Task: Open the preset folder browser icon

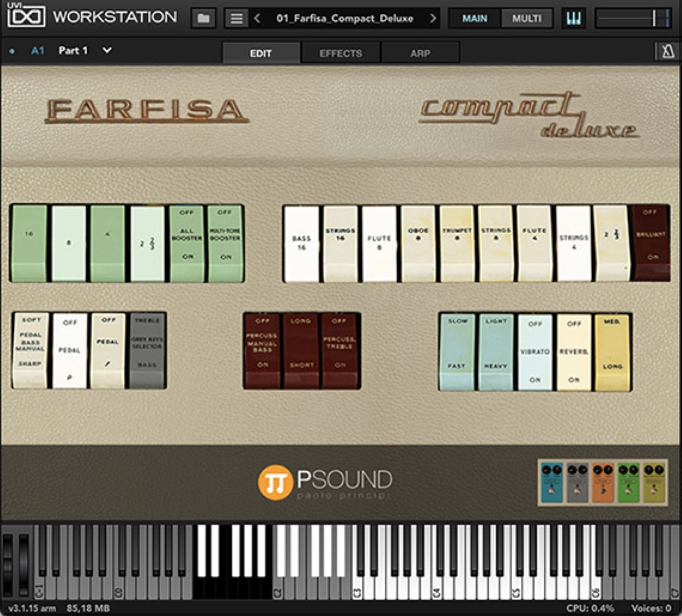Action: 203,18
